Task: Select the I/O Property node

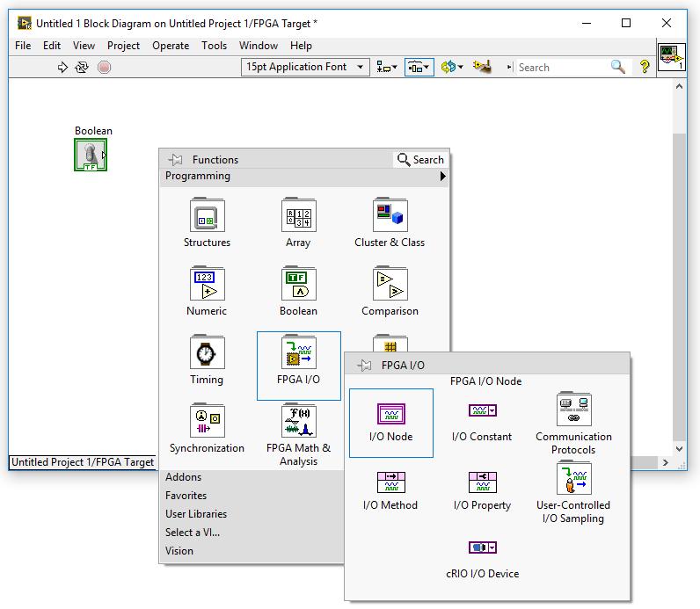Action: pyautogui.click(x=482, y=482)
